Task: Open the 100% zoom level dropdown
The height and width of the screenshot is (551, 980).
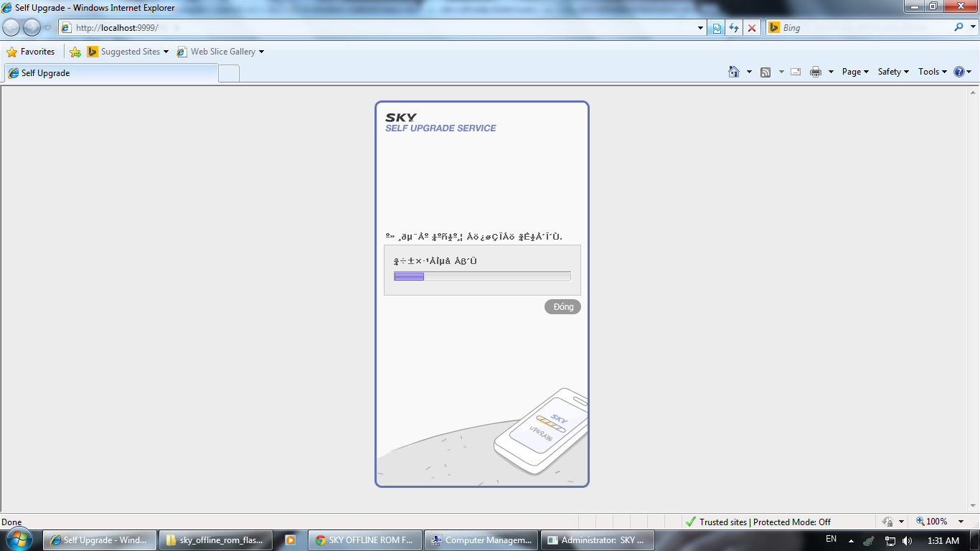Action: point(961,522)
